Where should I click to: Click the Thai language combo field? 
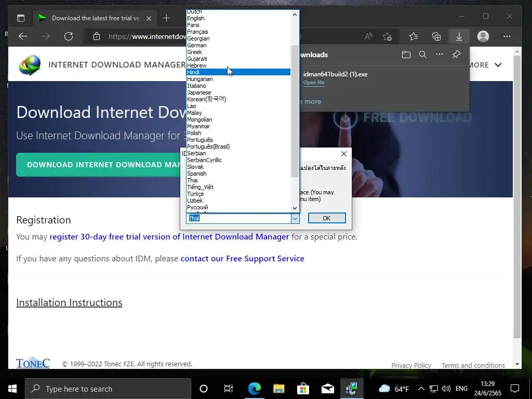[x=238, y=218]
